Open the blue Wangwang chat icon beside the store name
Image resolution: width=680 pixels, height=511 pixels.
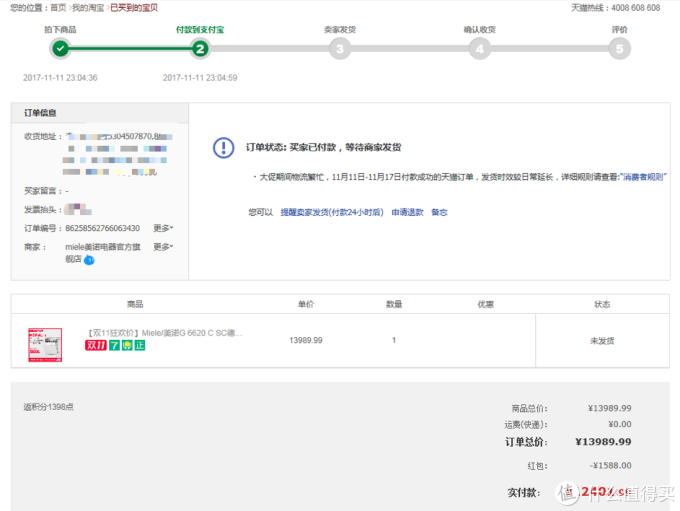click(89, 260)
